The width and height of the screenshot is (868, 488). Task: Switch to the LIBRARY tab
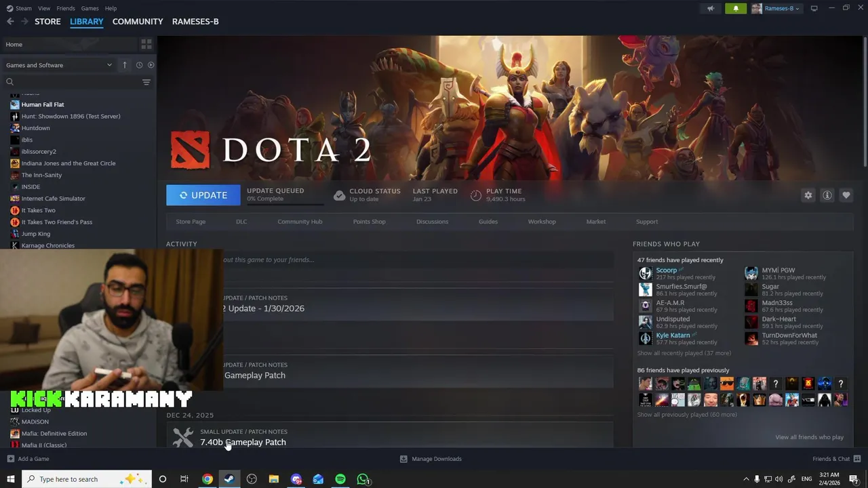tap(87, 22)
